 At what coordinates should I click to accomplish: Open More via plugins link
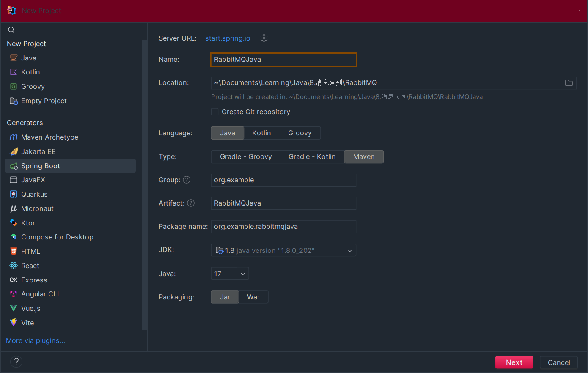36,340
